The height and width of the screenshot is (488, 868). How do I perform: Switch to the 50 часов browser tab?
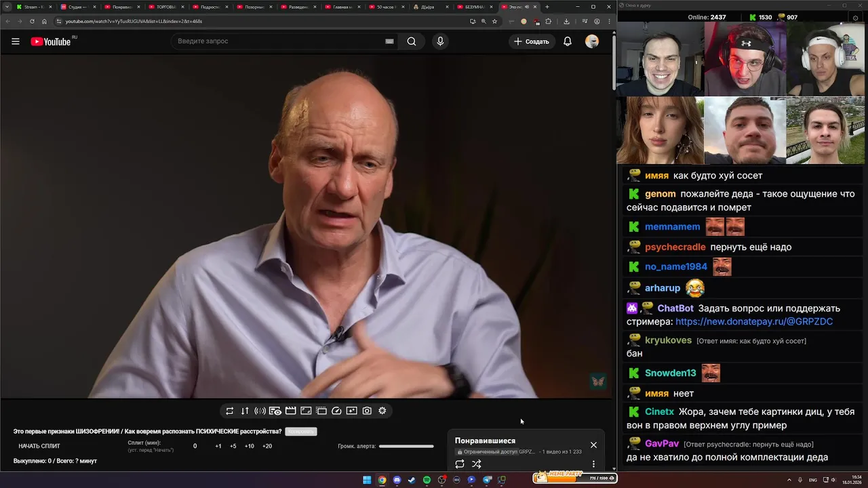(x=387, y=7)
